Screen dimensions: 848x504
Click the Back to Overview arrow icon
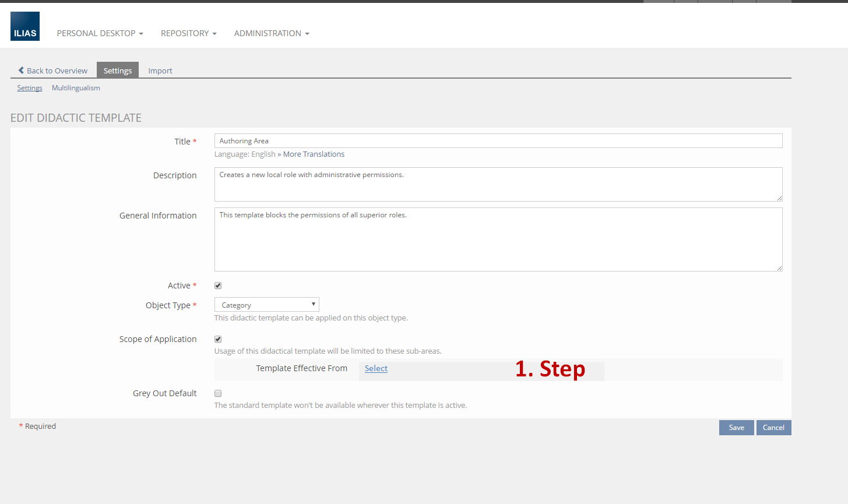tap(21, 71)
